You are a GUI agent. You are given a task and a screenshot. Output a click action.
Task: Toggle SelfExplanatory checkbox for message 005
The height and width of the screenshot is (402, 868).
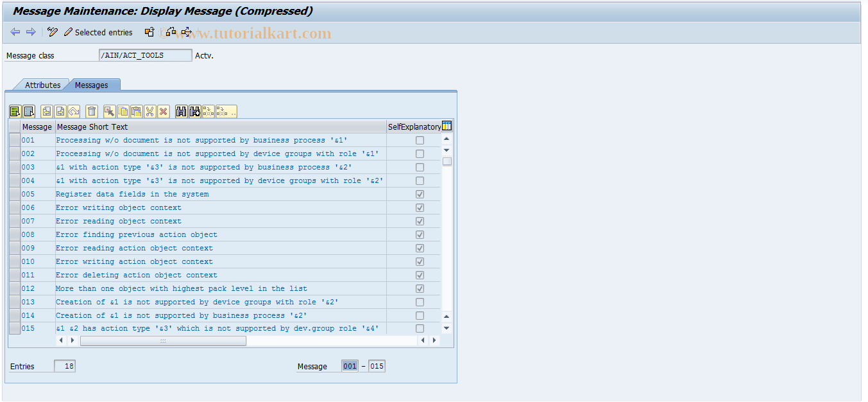[x=420, y=194]
